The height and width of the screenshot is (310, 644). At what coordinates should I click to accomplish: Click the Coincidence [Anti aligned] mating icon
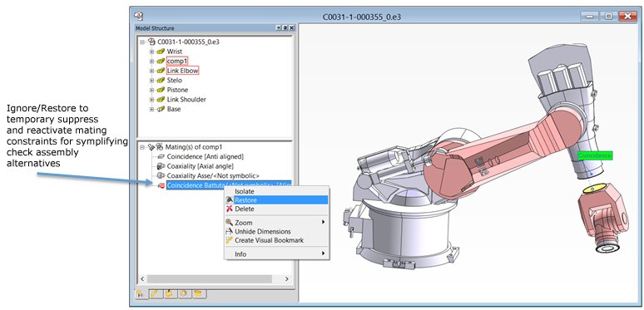point(161,156)
